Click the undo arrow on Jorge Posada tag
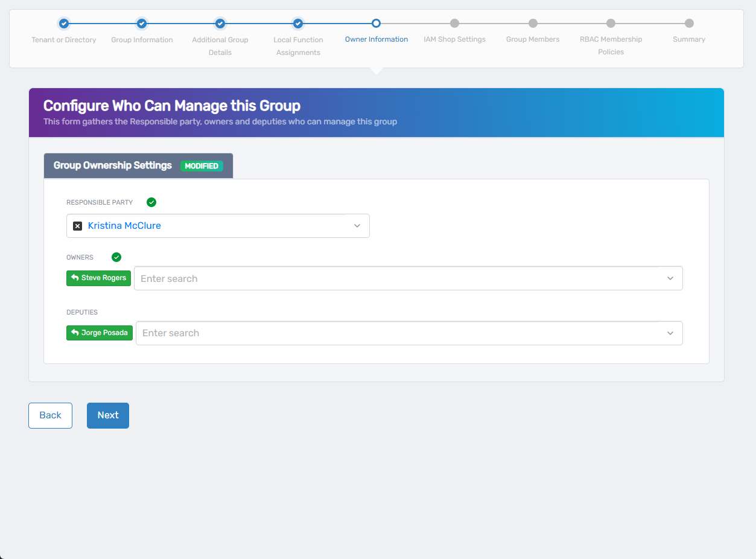This screenshot has width=756, height=559. coord(75,333)
